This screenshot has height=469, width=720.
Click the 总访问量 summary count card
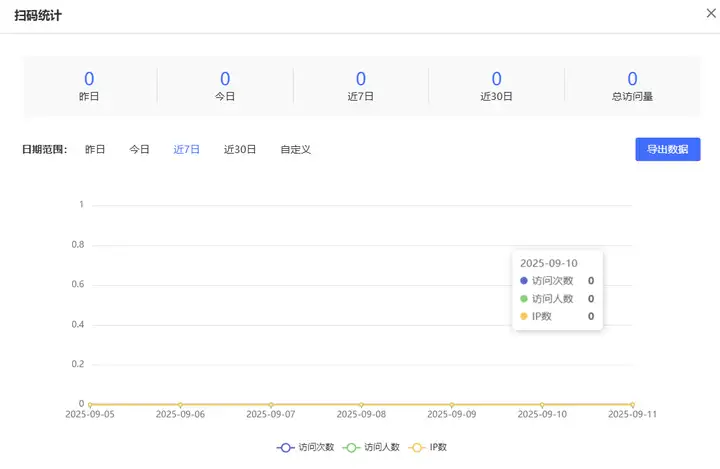click(x=632, y=86)
